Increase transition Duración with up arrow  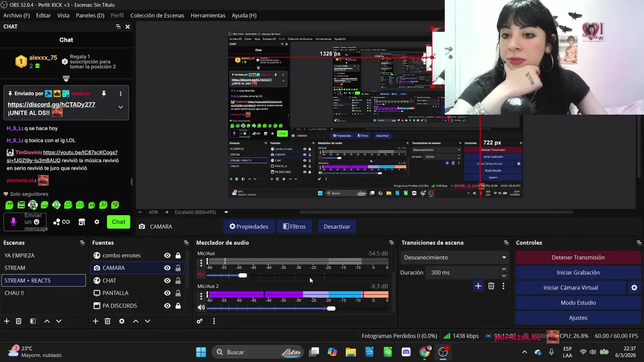tap(504, 269)
